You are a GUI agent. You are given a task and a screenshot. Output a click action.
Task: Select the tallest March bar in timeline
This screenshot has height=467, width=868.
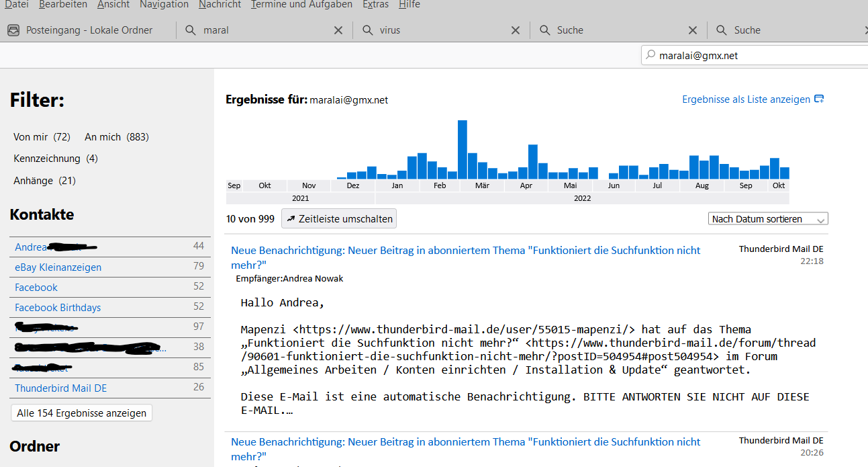tap(462, 149)
